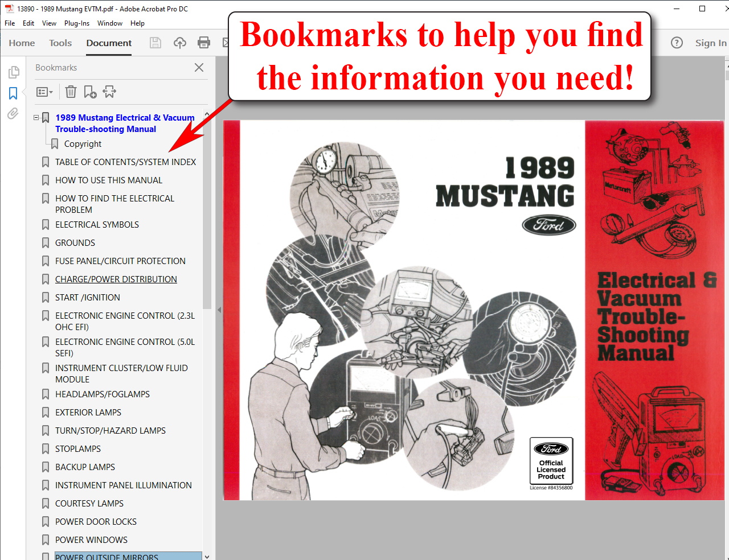Go to TURN/STOP/HAZARD LAMPS bookmark
Screen dimensions: 729x560
(x=110, y=431)
